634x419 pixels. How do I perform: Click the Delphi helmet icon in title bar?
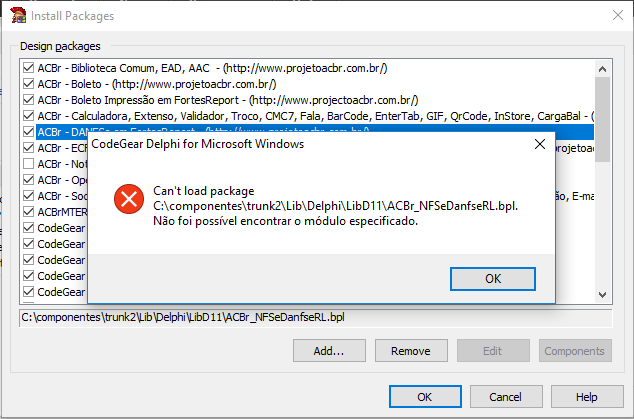pyautogui.click(x=18, y=15)
